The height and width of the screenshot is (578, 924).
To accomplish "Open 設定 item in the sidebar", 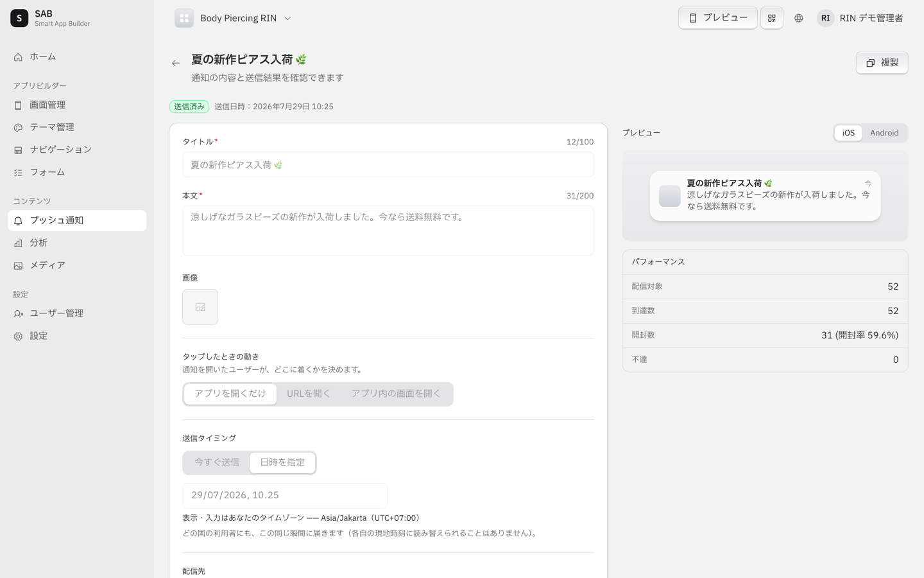I will (77, 336).
